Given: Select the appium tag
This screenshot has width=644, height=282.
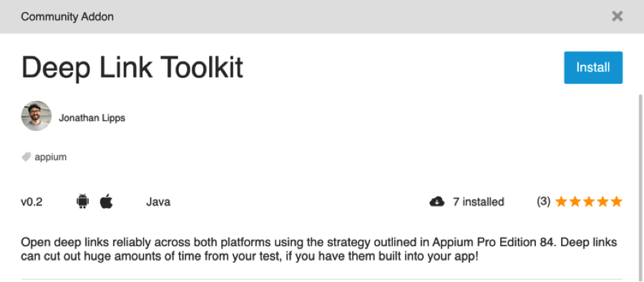Looking at the screenshot, I should [x=51, y=157].
